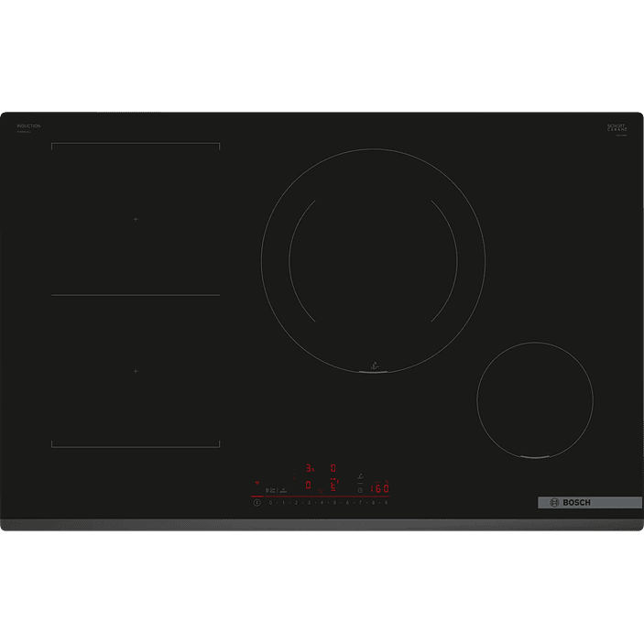Tap the red heart favorite indicator
This screenshot has width=644, height=644.
click(x=257, y=481)
